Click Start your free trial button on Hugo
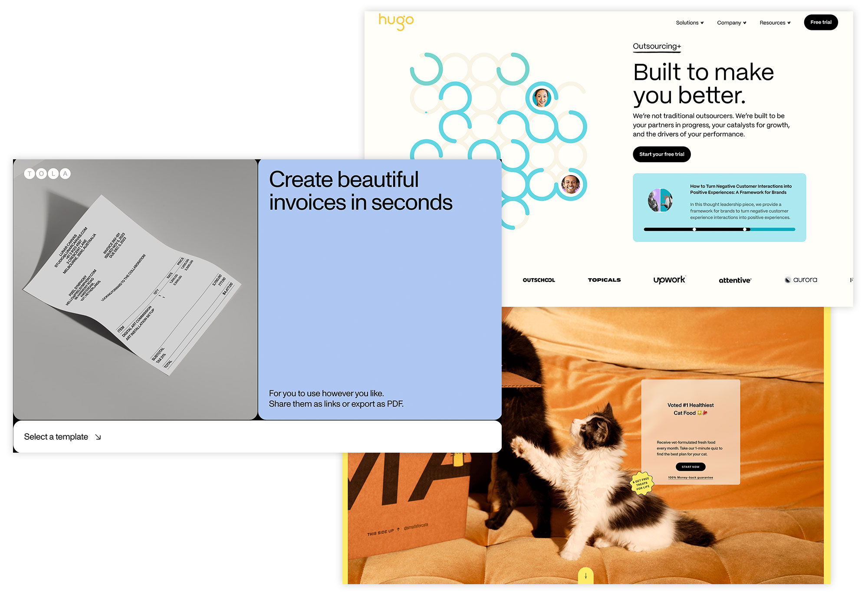Screen dimensions: 868x615 point(662,154)
